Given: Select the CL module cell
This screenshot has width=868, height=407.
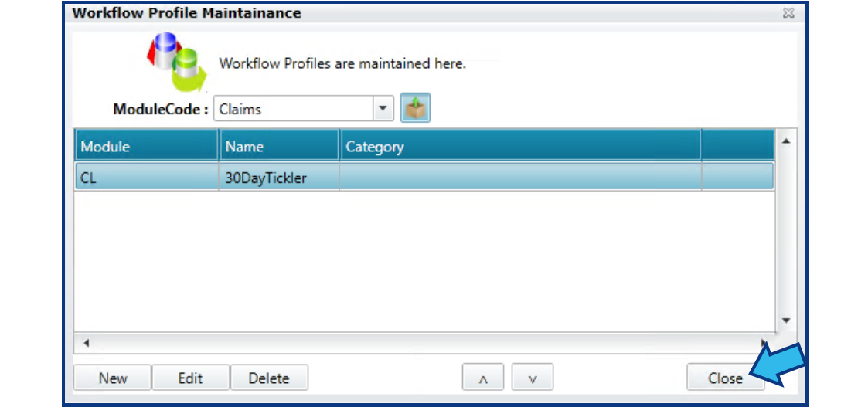Looking at the screenshot, I should [147, 178].
